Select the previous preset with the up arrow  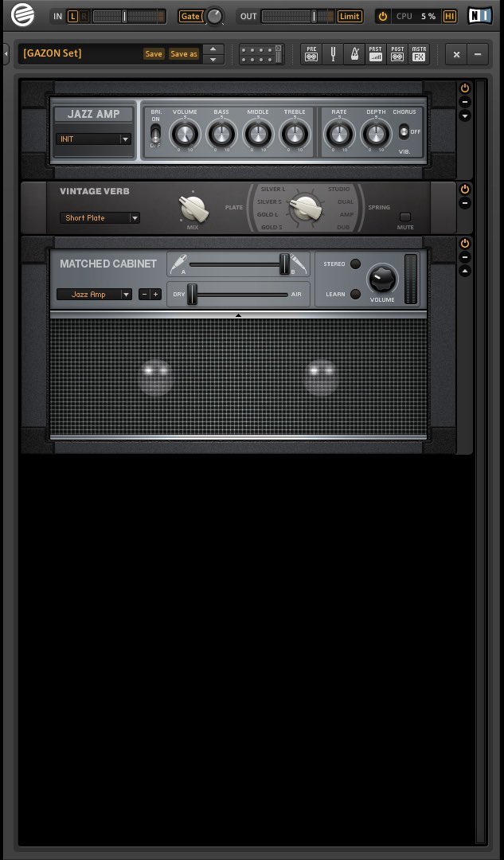point(213,49)
